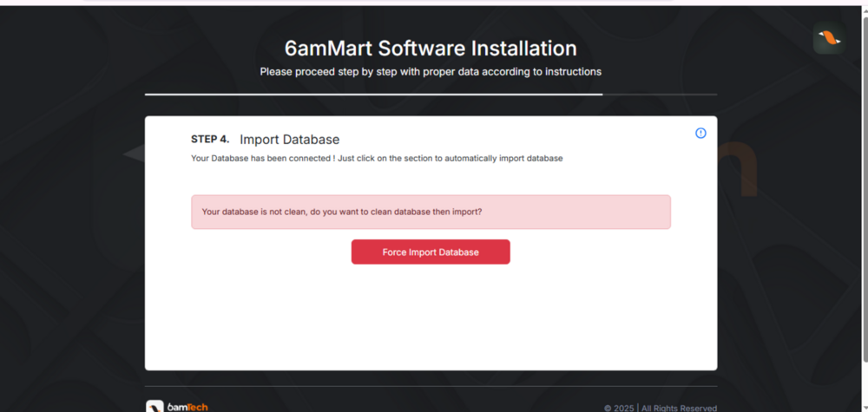Click the completed white portion of progress bar
The image size is (868, 412).
click(373, 94)
